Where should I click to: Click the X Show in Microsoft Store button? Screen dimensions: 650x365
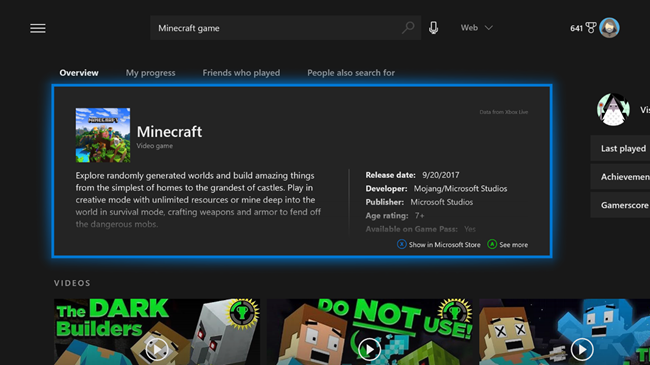439,244
